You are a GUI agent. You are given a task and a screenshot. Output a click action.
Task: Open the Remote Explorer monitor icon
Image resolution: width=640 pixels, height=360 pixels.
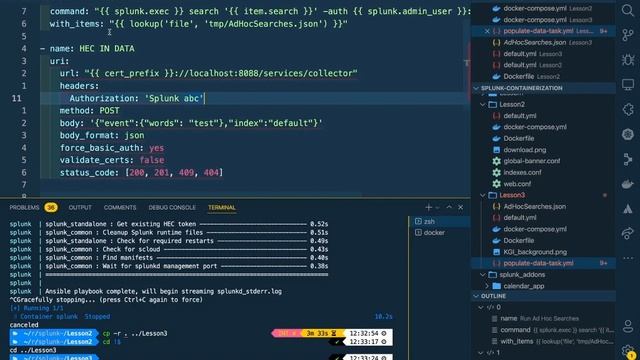coord(628,85)
